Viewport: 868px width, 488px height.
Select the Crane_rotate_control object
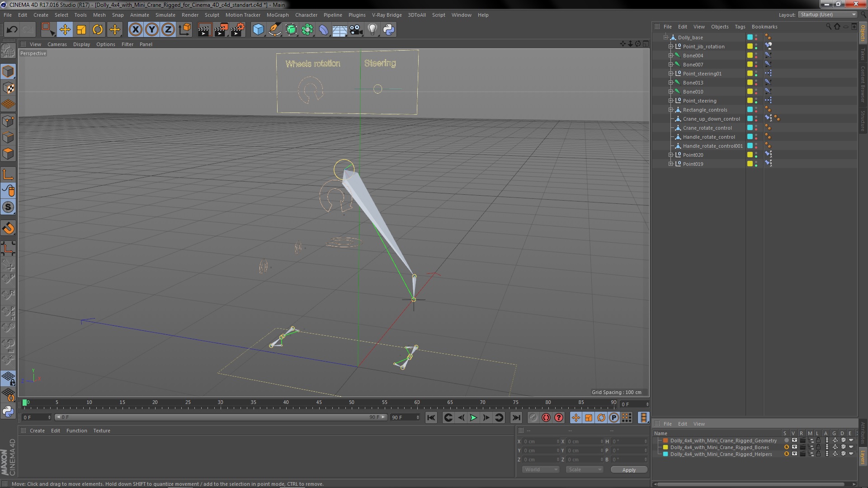707,128
